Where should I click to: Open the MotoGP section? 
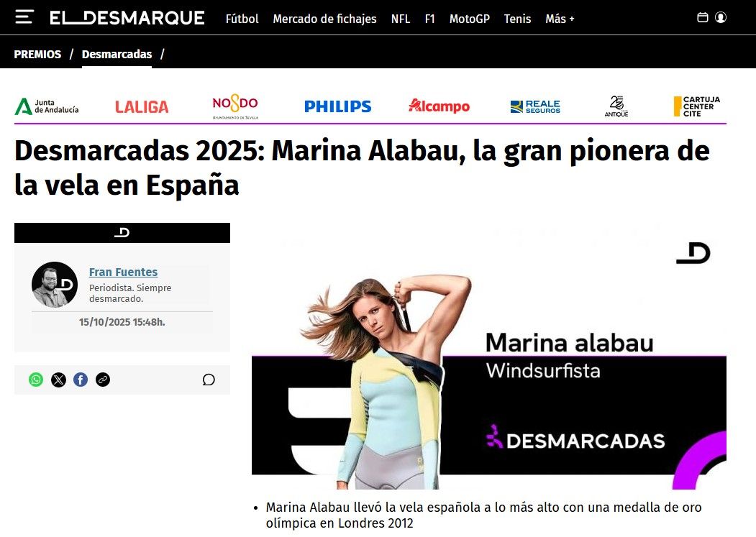[x=469, y=19]
